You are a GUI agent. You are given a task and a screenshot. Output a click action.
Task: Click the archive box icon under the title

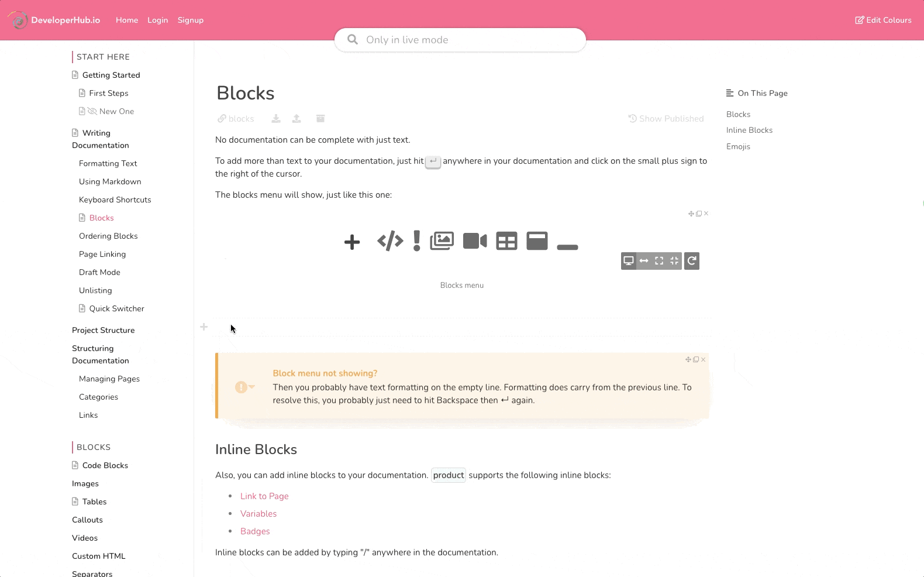[320, 119]
